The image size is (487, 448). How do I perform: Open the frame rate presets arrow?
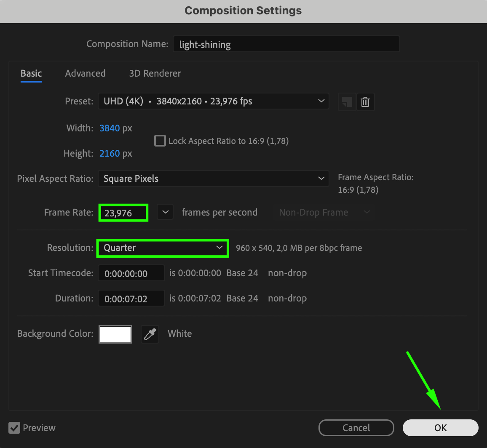(165, 212)
